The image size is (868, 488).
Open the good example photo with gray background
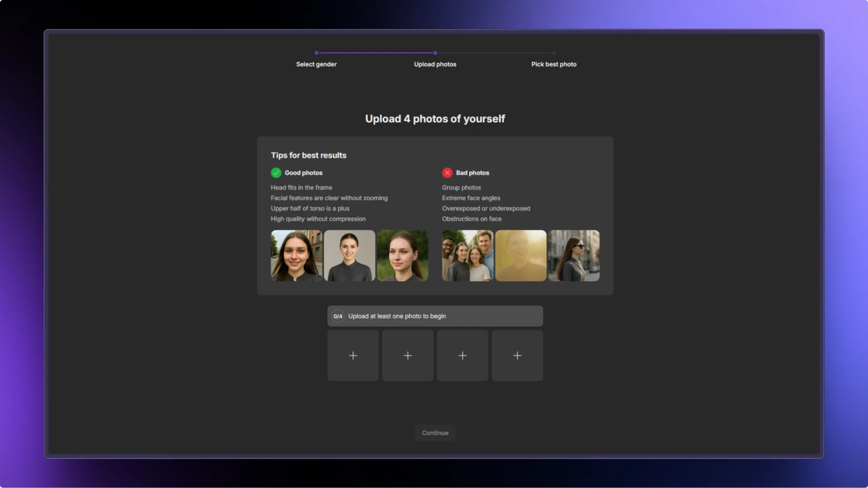[x=350, y=256]
